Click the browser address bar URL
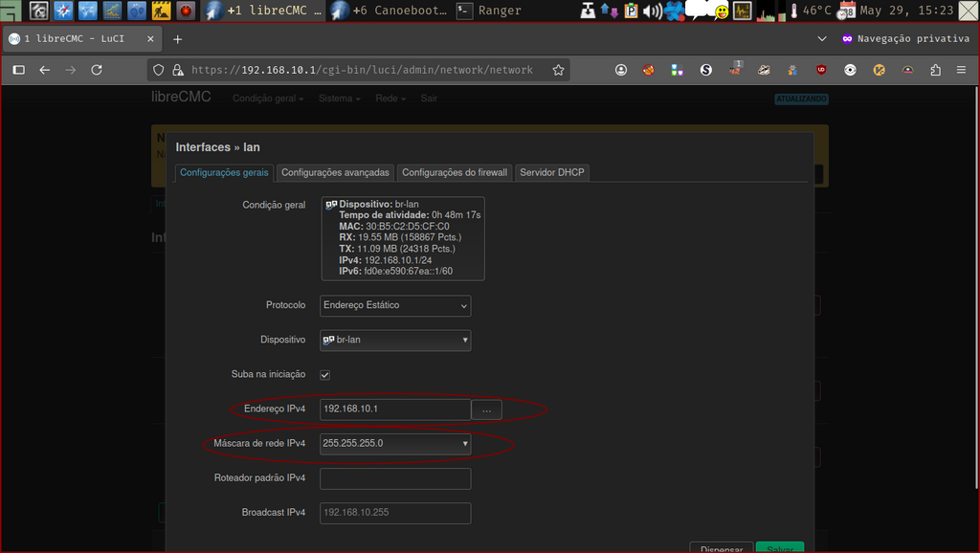 [362, 70]
